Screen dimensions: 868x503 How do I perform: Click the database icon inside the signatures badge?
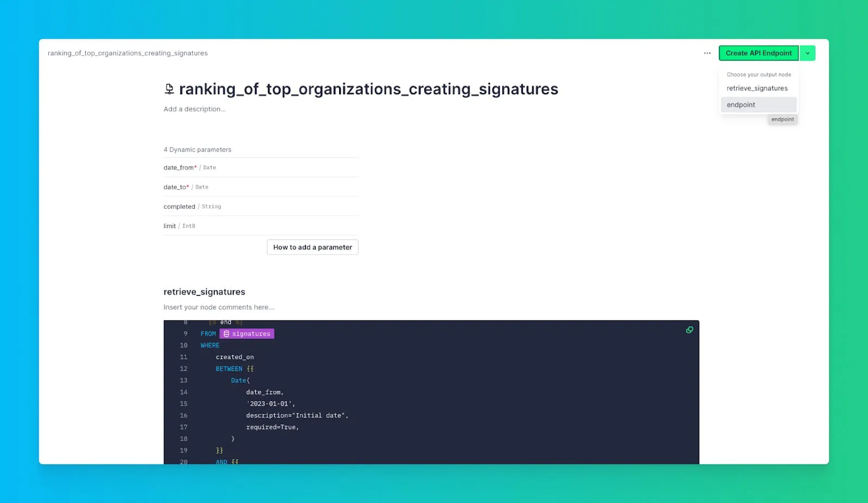coord(227,333)
